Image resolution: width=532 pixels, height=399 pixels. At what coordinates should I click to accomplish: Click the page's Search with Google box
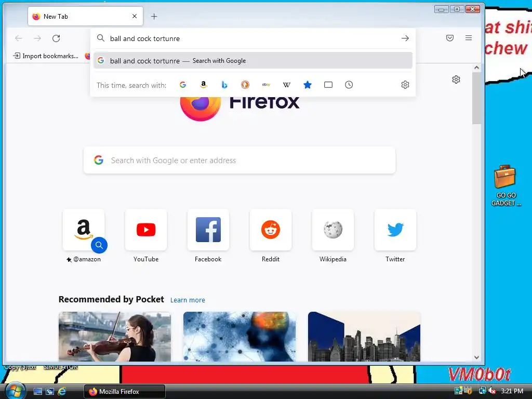tap(240, 160)
